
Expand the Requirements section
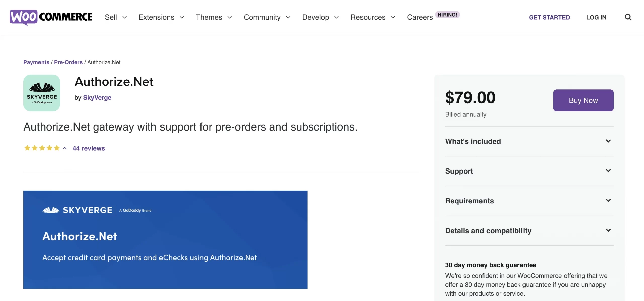click(529, 201)
